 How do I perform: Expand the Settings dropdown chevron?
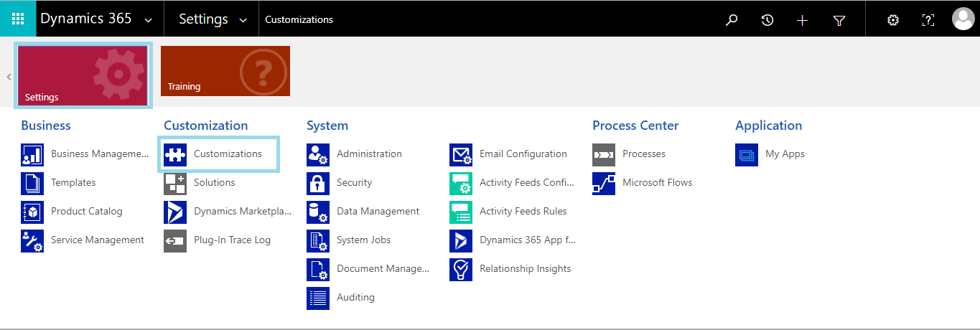pyautogui.click(x=243, y=20)
